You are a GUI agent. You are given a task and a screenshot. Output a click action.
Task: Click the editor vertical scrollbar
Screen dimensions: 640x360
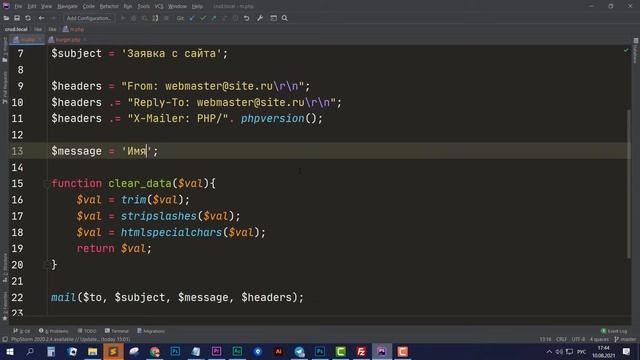tap(629, 184)
